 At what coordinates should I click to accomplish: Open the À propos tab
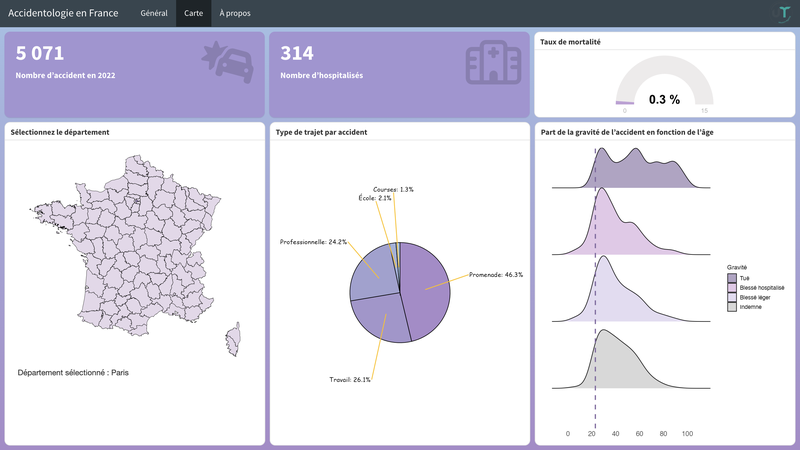pos(236,14)
